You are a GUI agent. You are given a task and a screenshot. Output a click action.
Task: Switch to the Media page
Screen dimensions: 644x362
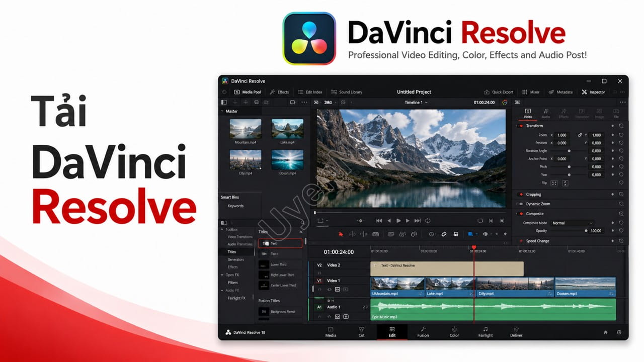coord(331,332)
